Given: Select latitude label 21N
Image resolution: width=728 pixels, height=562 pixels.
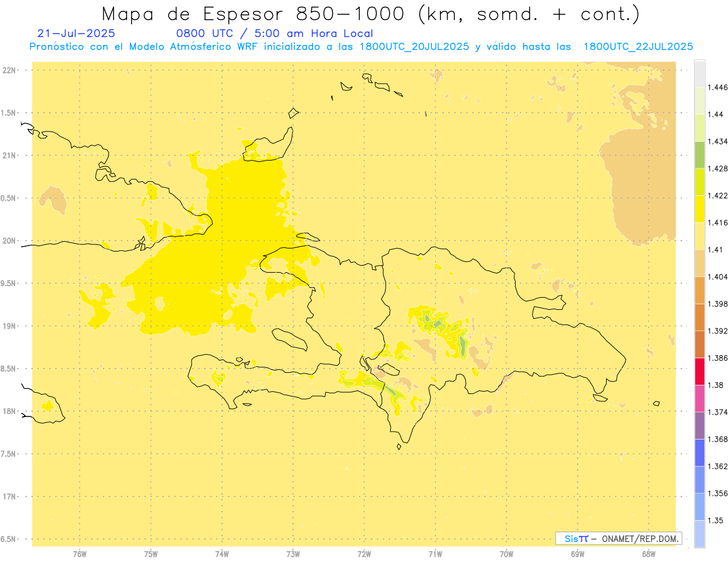Looking at the screenshot, I should point(10,156).
